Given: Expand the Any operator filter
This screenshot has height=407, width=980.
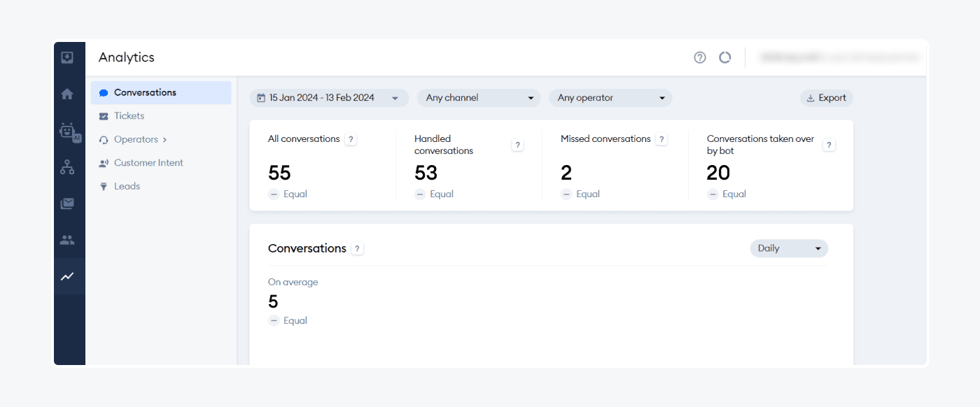Looking at the screenshot, I should click(610, 98).
